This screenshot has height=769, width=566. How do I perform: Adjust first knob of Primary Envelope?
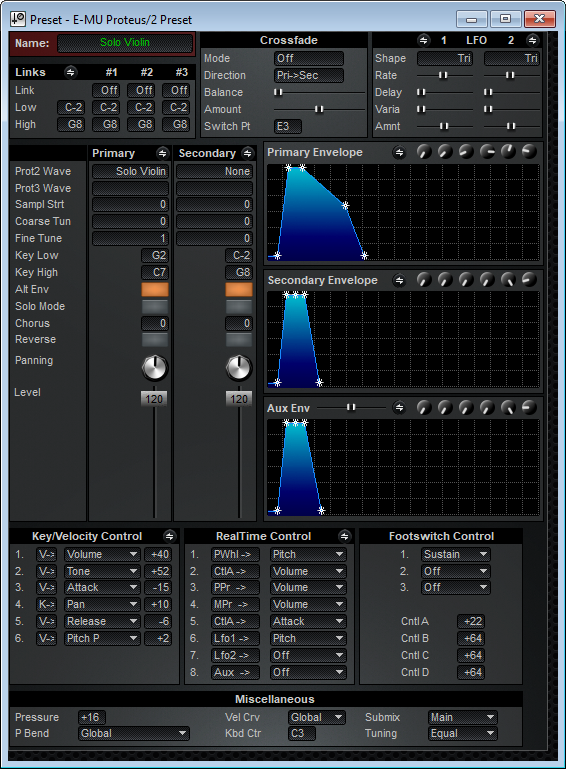(x=424, y=152)
